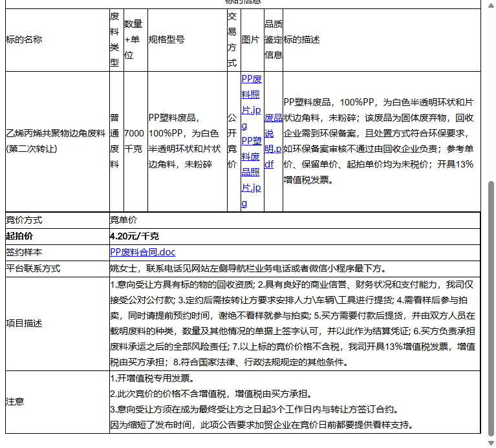Click the 标的描述 column header
The image size is (496, 448).
click(382, 40)
